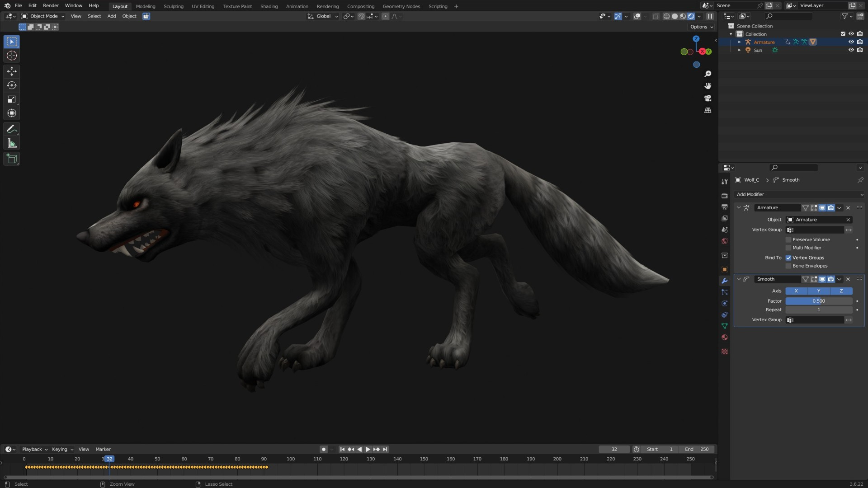The height and width of the screenshot is (488, 868).
Task: Remove the Smooth modifier
Action: click(848, 279)
